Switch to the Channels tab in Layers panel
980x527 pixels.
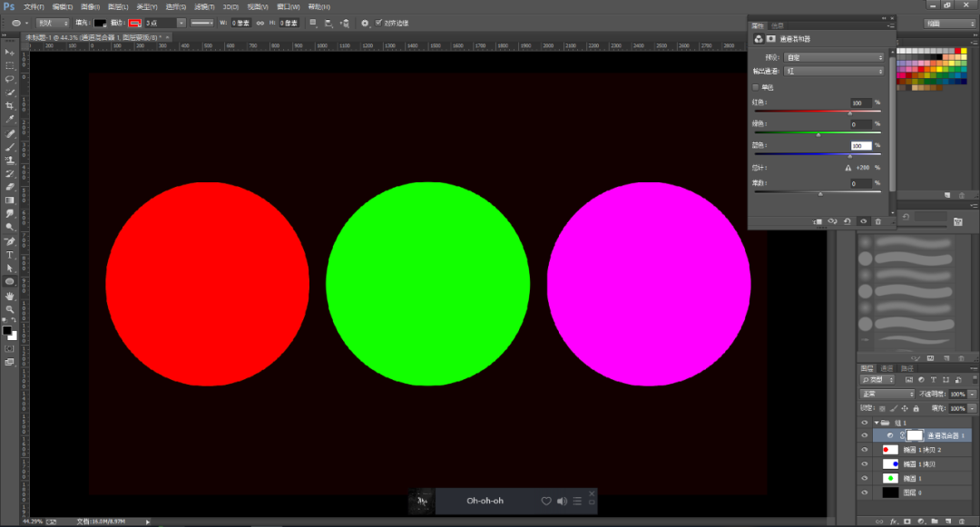click(887, 368)
